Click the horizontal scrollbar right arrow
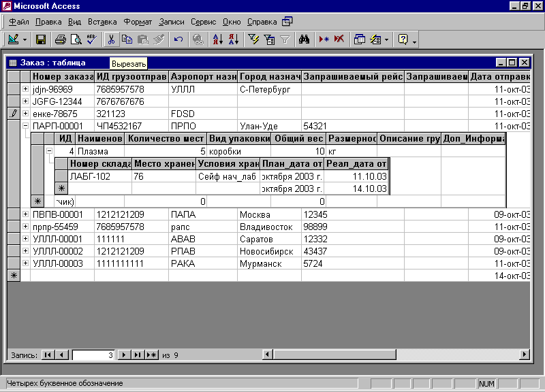The width and height of the screenshot is (545, 392). click(525, 355)
